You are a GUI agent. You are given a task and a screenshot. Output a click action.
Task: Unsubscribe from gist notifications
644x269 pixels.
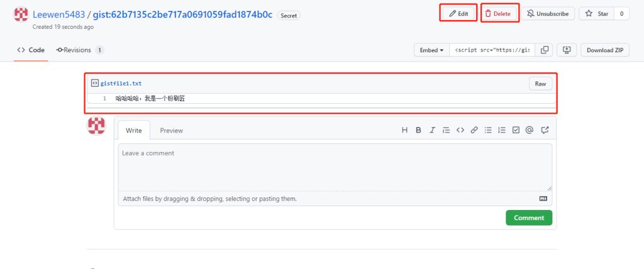(548, 14)
